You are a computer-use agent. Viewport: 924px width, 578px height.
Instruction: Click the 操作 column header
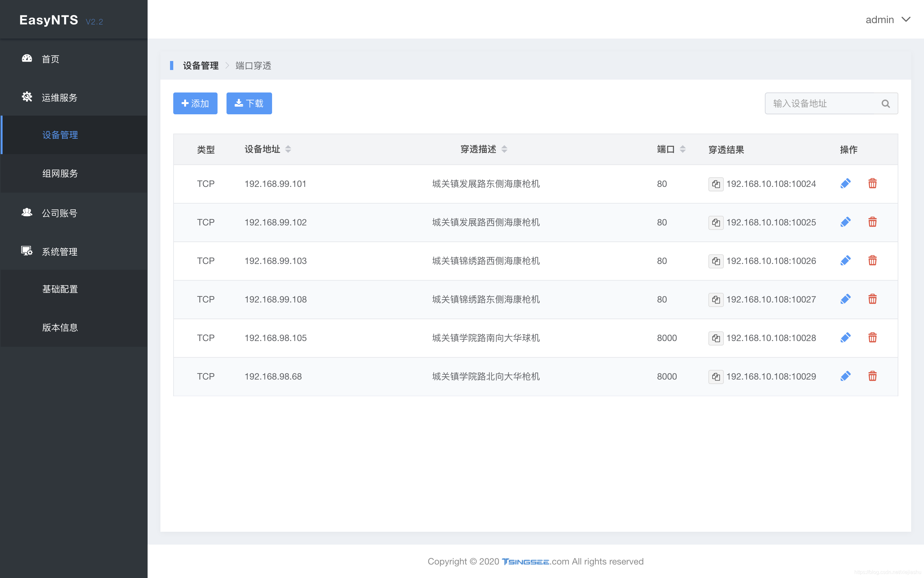(849, 149)
